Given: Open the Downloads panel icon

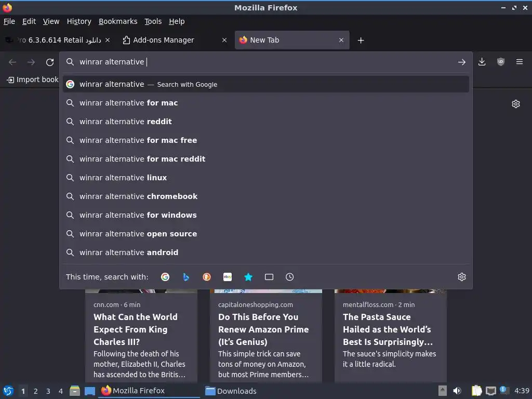Looking at the screenshot, I should (482, 62).
